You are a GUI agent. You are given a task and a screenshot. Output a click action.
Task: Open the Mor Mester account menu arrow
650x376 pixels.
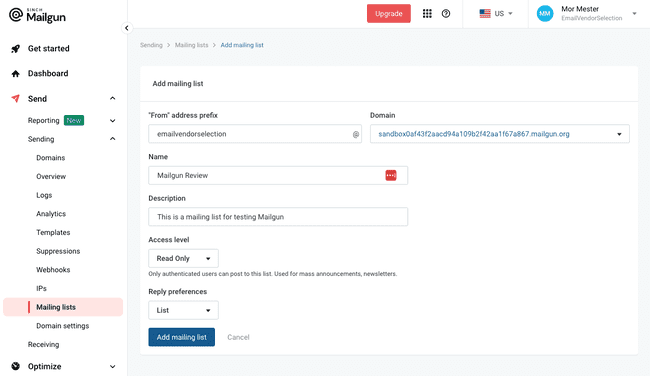pos(634,14)
